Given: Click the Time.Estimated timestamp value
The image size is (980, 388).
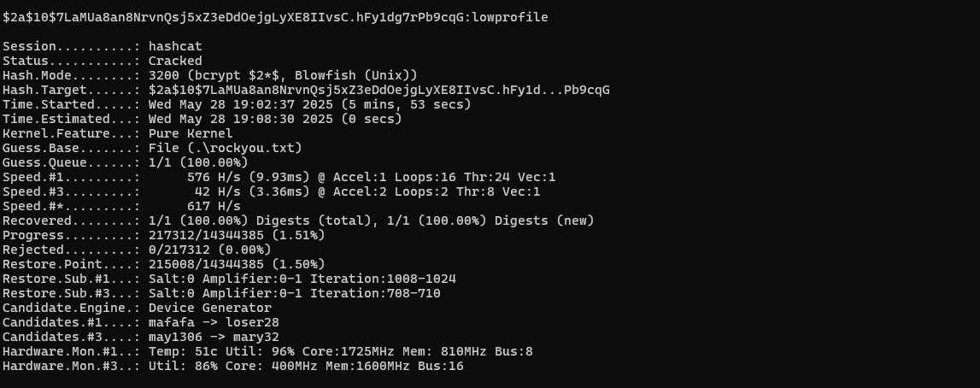Looking at the screenshot, I should click(x=275, y=119).
